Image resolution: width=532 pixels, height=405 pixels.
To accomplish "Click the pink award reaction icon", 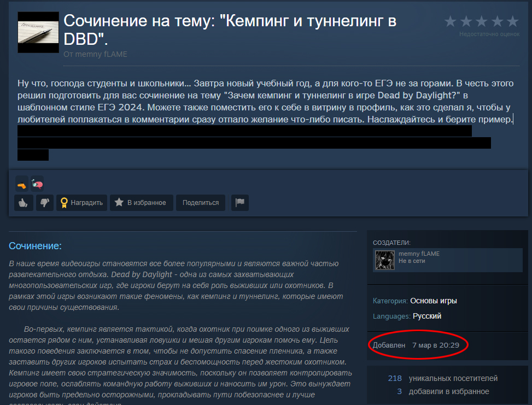I will [x=37, y=185].
